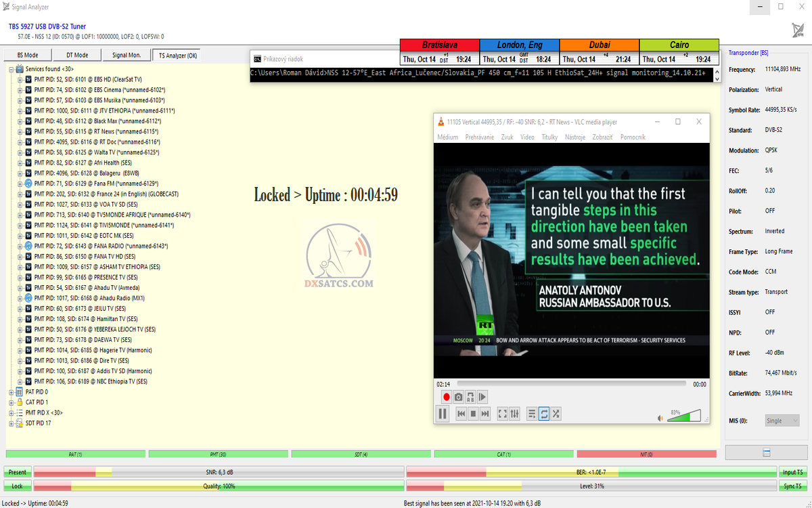Pause the RT News video
Screen dimensions: 812x508
(x=443, y=414)
